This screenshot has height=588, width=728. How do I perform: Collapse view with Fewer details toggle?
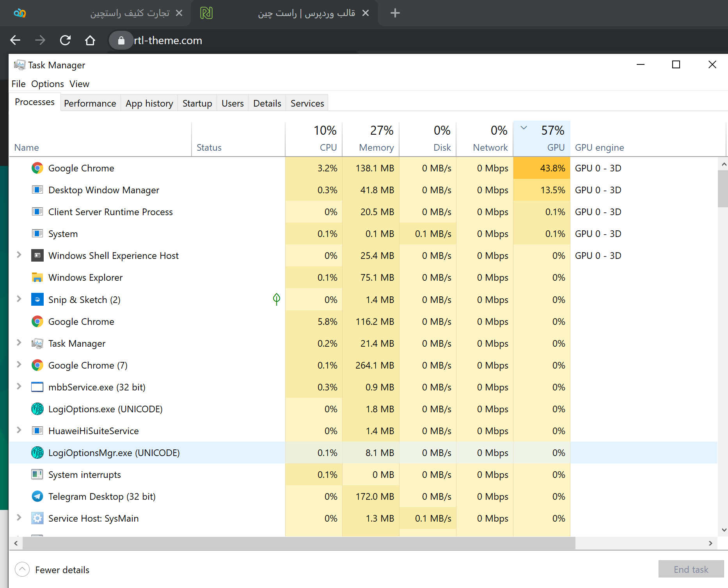click(x=22, y=570)
